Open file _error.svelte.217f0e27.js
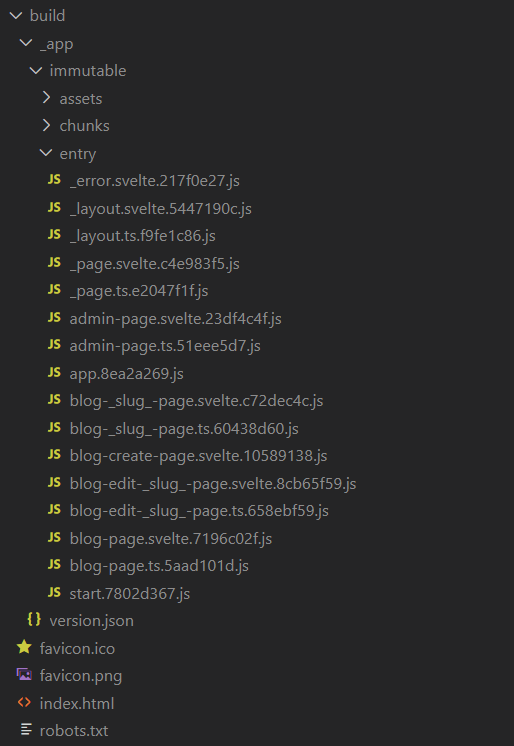 tap(155, 181)
